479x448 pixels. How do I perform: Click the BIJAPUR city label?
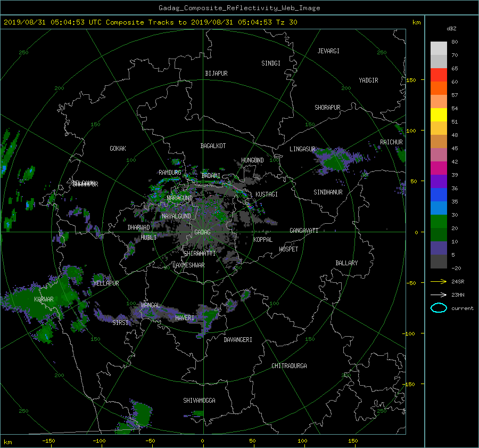coord(216,74)
